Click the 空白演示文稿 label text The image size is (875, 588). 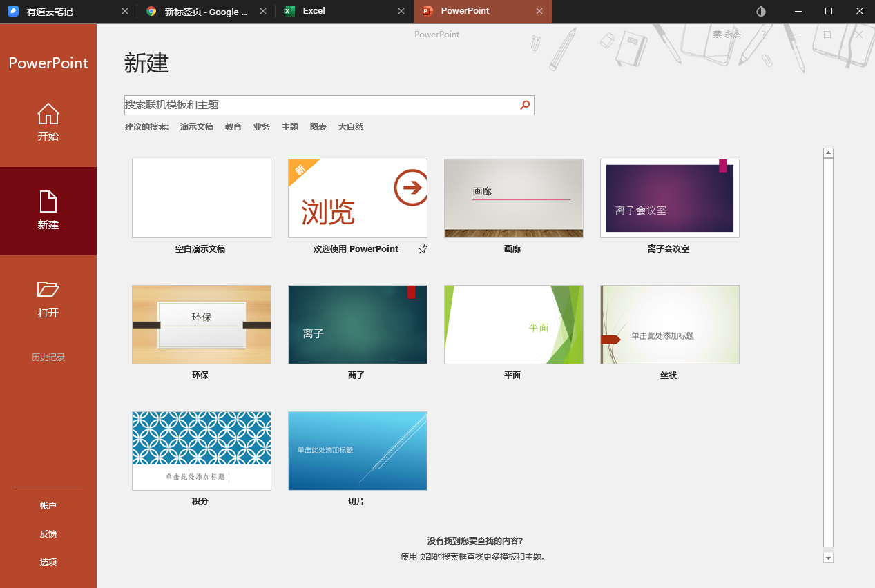(x=200, y=249)
